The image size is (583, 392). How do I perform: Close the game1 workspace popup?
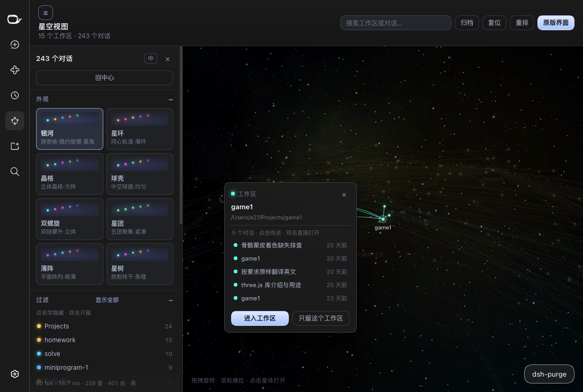point(344,195)
